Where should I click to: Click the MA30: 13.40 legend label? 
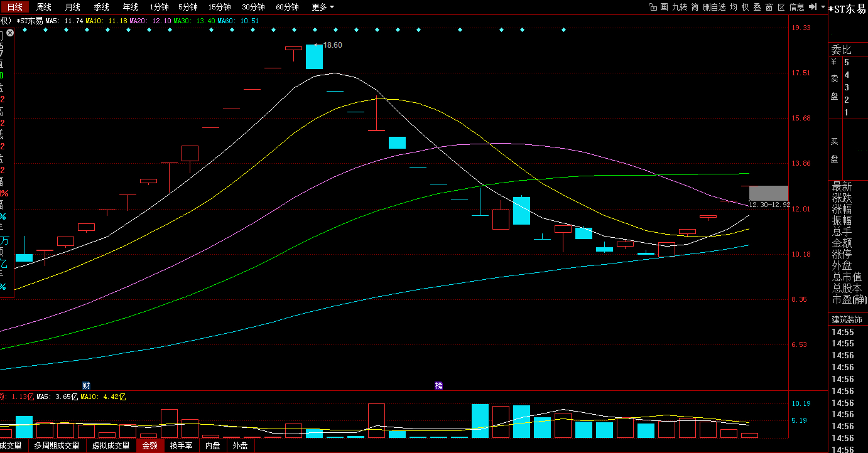point(194,21)
